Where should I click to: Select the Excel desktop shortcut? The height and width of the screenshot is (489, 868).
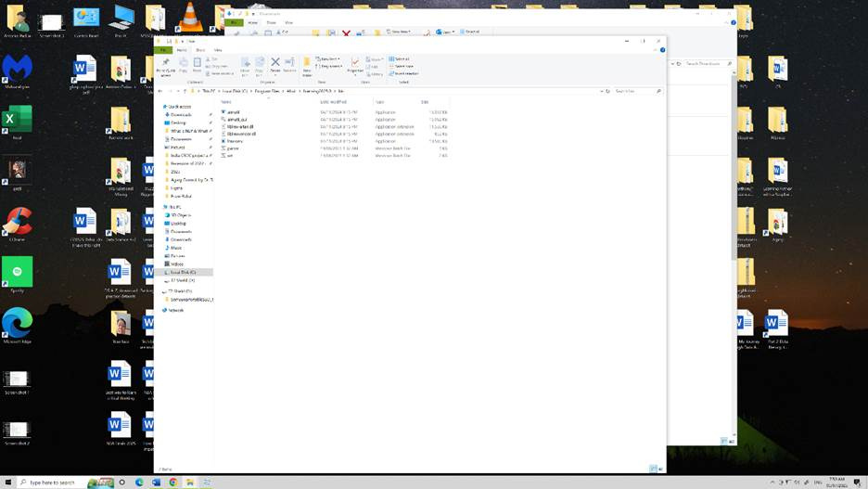point(18,122)
